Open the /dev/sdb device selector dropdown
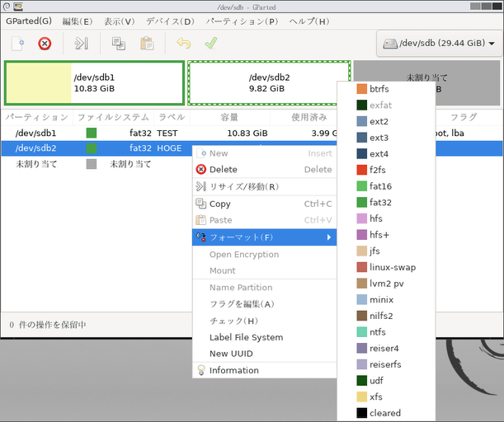 pyautogui.click(x=439, y=44)
